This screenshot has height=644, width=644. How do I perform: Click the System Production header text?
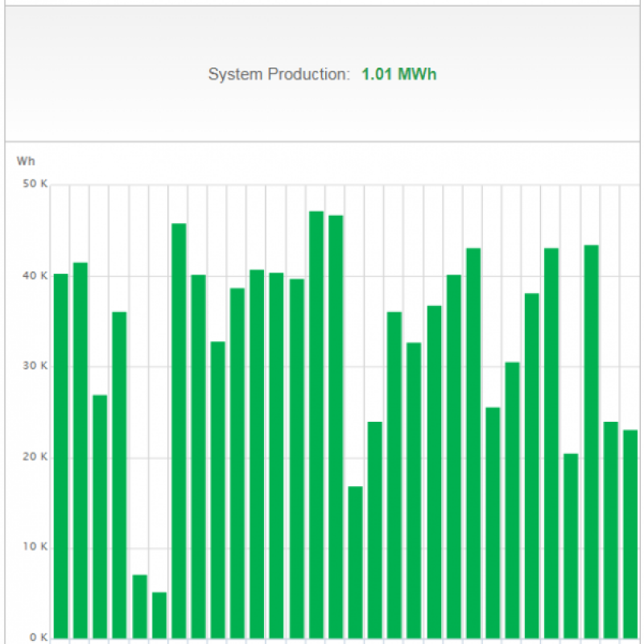click(278, 74)
